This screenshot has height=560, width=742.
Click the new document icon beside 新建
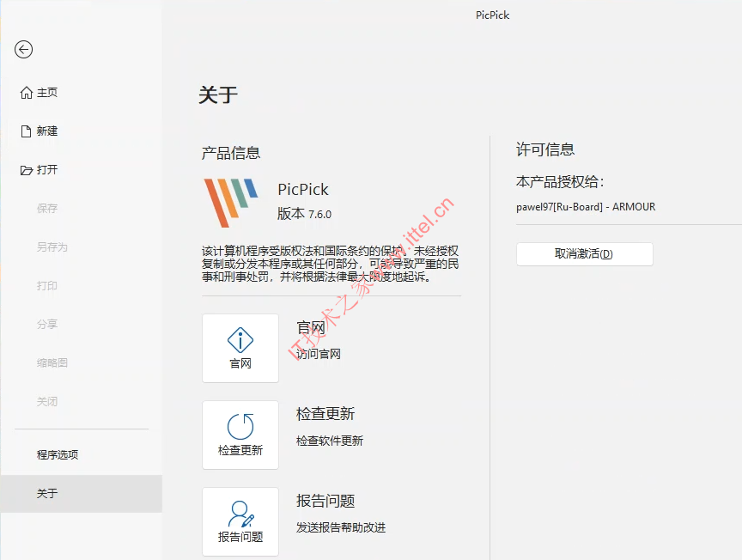click(x=27, y=131)
